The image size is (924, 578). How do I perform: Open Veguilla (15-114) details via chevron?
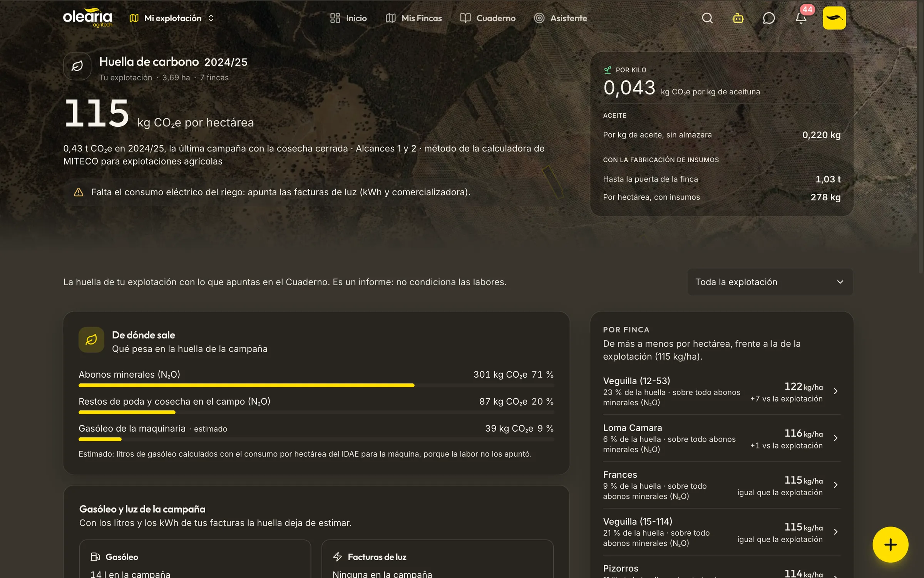tap(835, 532)
